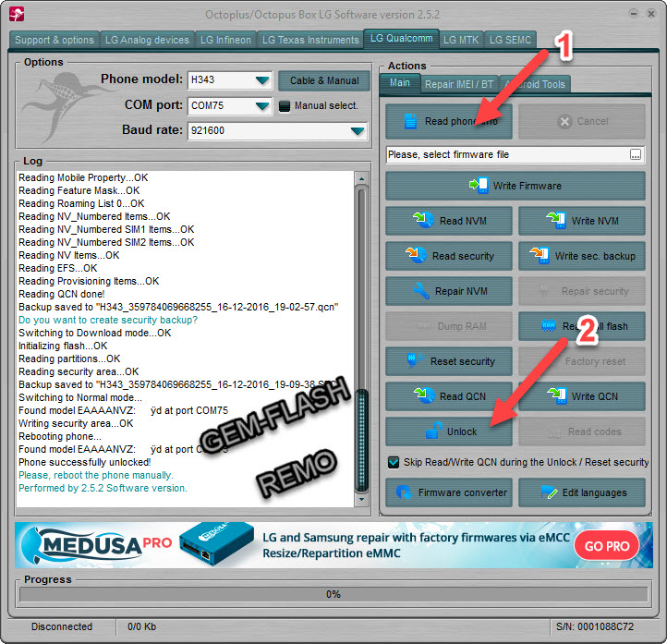This screenshot has height=644, width=667.
Task: Switch to LG Analog devices tab
Action: click(147, 40)
